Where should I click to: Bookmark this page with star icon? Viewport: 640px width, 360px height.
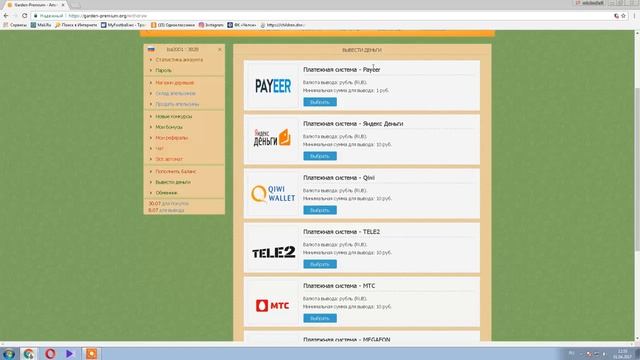coord(623,16)
